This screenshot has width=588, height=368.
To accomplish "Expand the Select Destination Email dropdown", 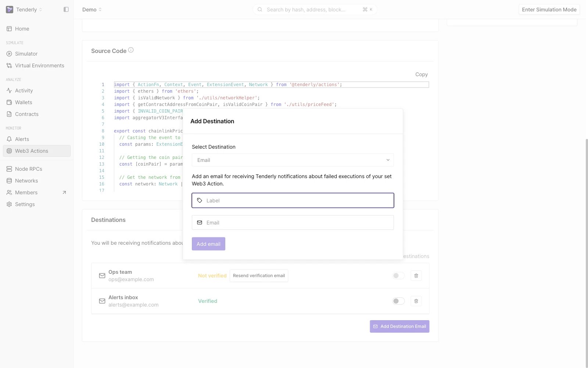I will click(x=293, y=160).
